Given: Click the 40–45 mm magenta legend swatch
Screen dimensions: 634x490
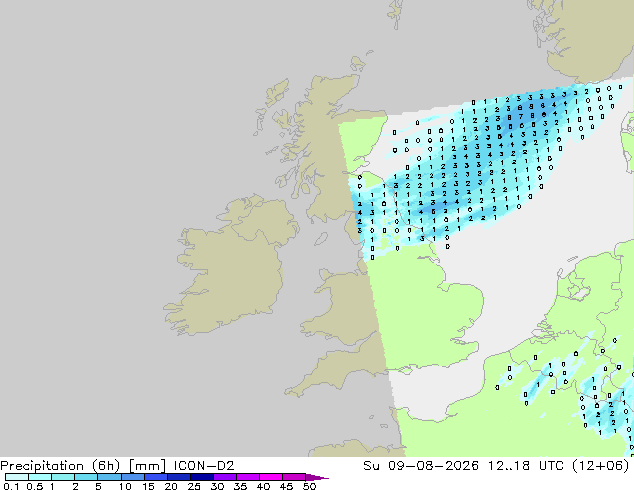Looking at the screenshot, I should 271,477.
